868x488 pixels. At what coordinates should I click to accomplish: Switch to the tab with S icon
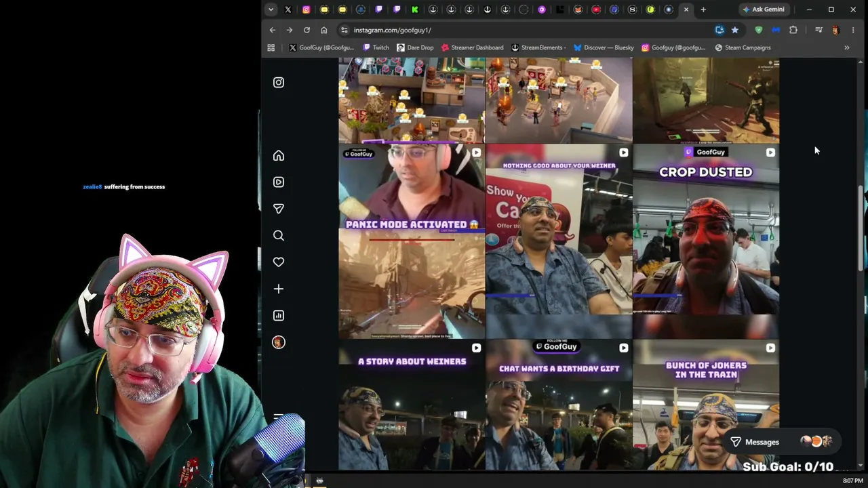pos(633,9)
